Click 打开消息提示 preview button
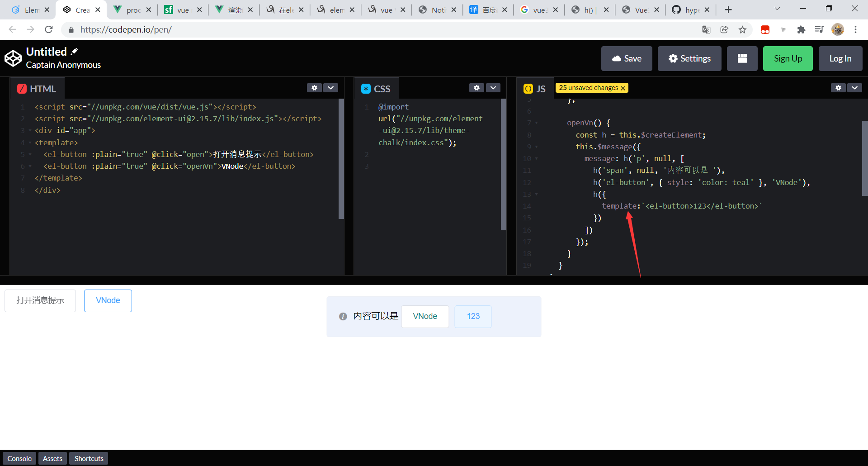The width and height of the screenshot is (868, 466). (x=40, y=301)
